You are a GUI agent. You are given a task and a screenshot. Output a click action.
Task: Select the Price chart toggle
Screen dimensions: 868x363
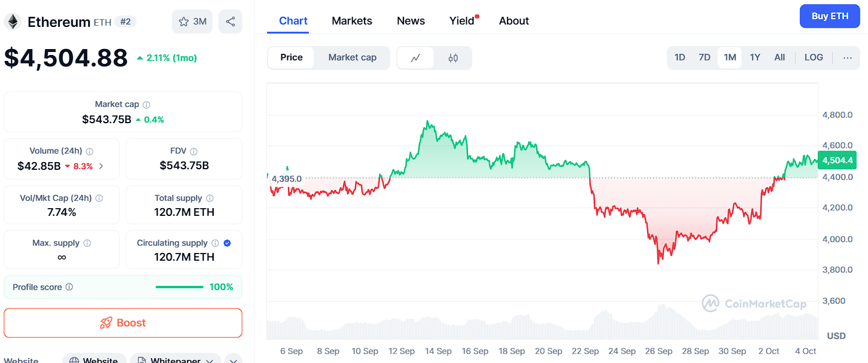pos(292,57)
